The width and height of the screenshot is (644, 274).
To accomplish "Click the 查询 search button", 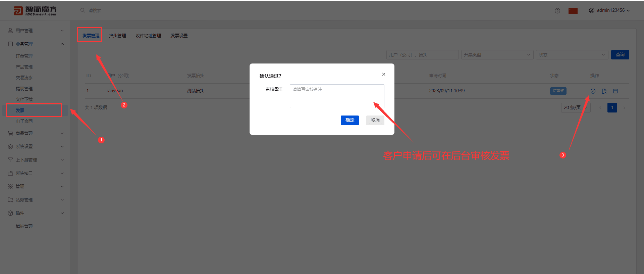I will [620, 55].
